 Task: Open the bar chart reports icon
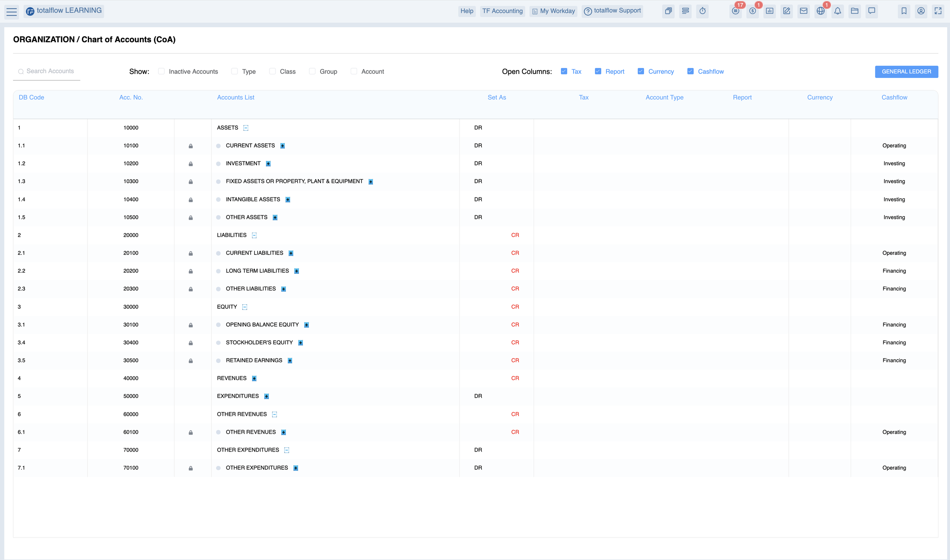click(769, 11)
